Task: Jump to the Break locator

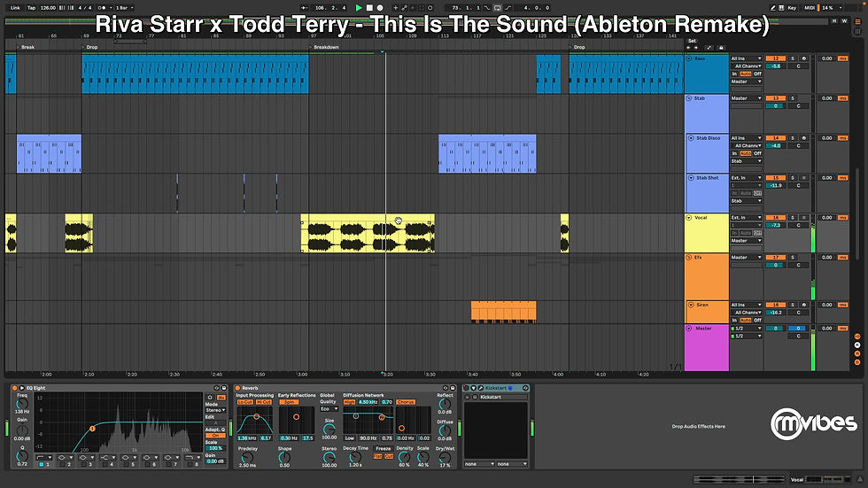Action: [27, 47]
